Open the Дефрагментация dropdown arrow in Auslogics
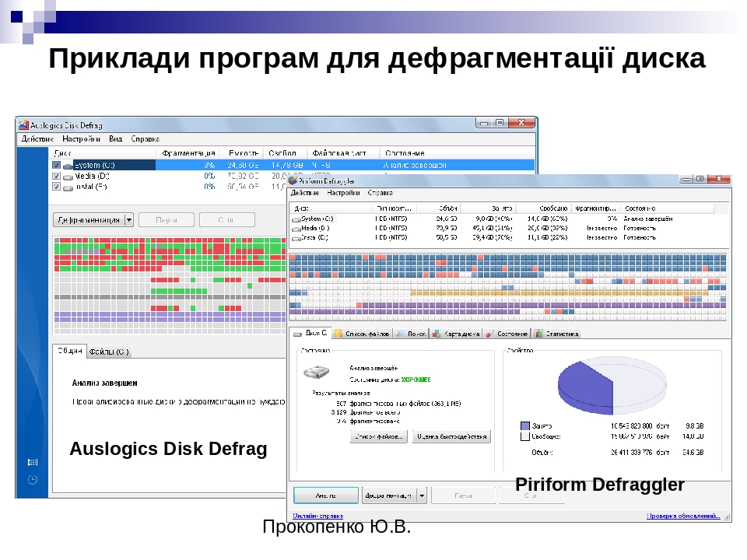 pyautogui.click(x=128, y=220)
